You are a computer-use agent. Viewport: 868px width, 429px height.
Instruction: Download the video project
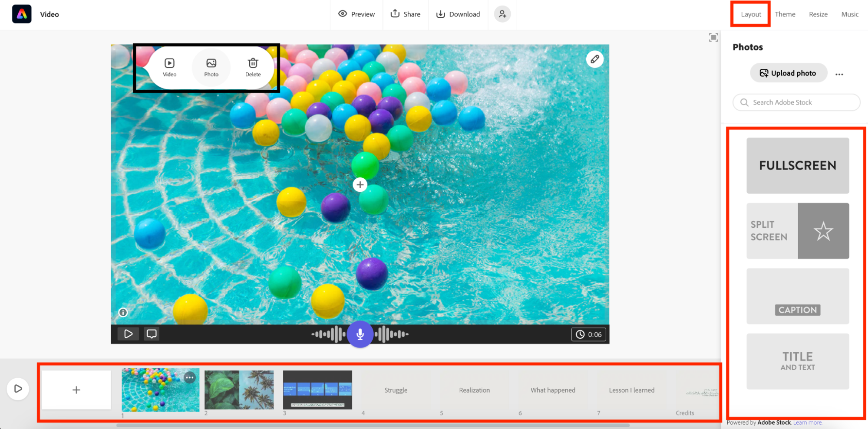click(458, 14)
